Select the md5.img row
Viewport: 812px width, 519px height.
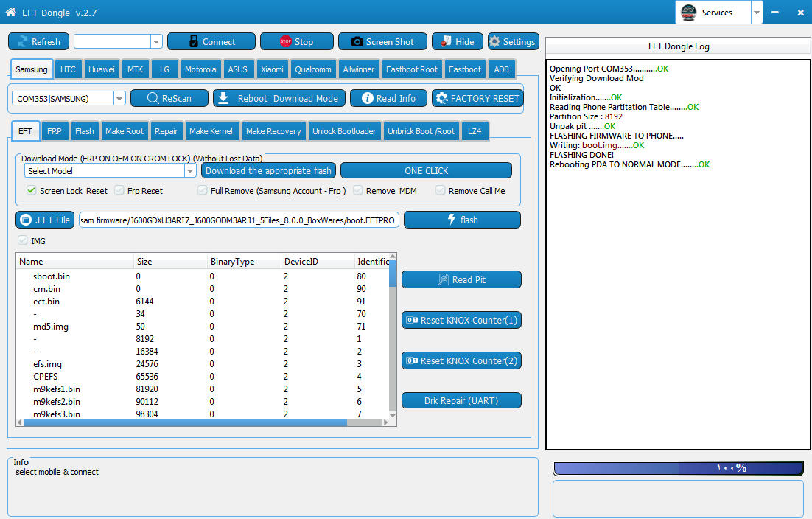click(203, 327)
